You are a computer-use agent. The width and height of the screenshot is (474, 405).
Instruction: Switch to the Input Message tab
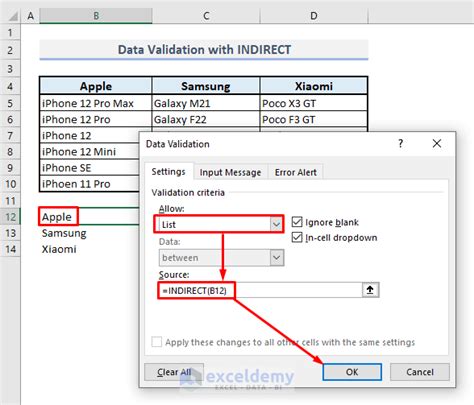tap(230, 172)
